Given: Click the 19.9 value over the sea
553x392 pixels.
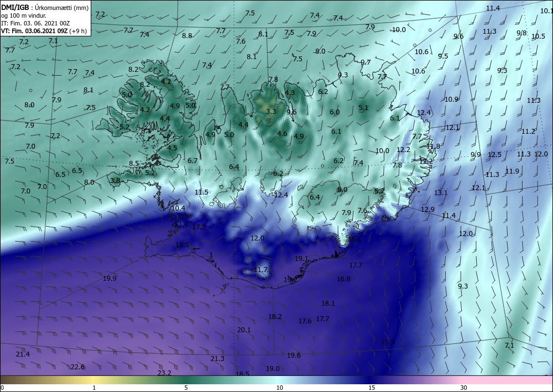Looking at the screenshot, I should coord(109,279).
